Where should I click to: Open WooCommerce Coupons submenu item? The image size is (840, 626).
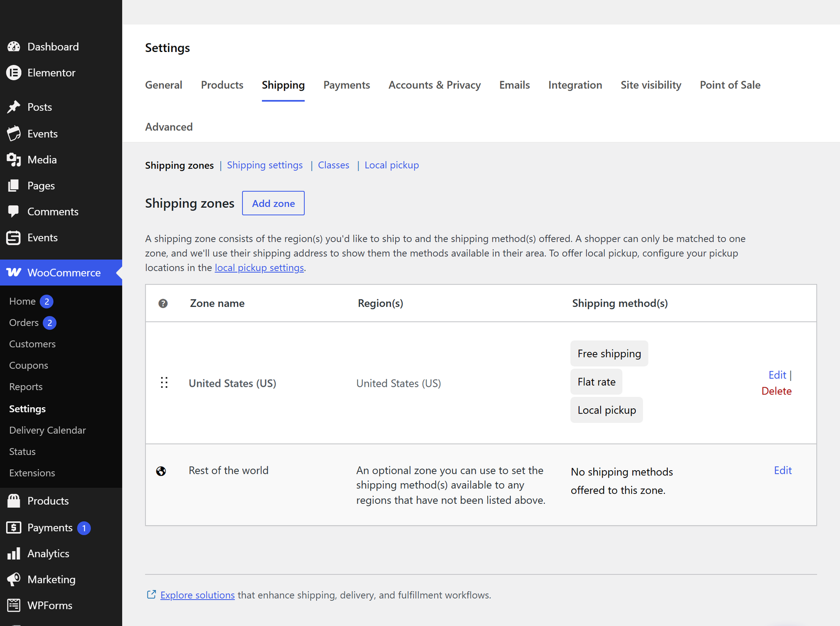coord(29,365)
